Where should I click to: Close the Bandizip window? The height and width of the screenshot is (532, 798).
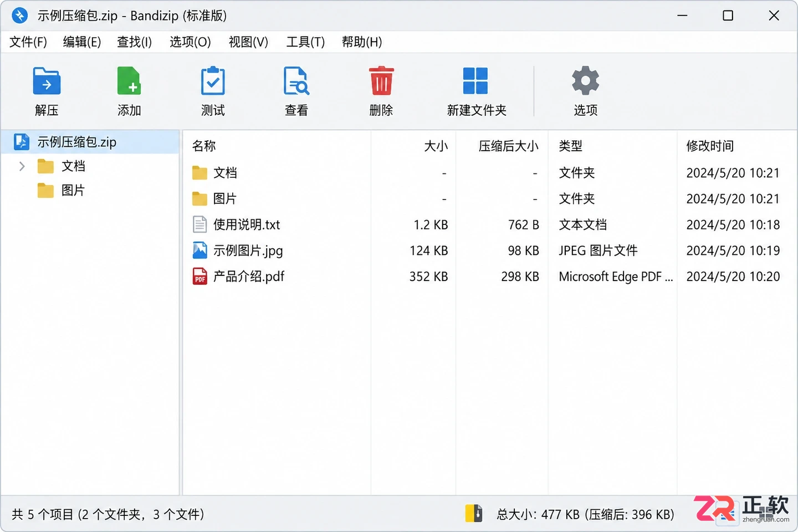[774, 16]
